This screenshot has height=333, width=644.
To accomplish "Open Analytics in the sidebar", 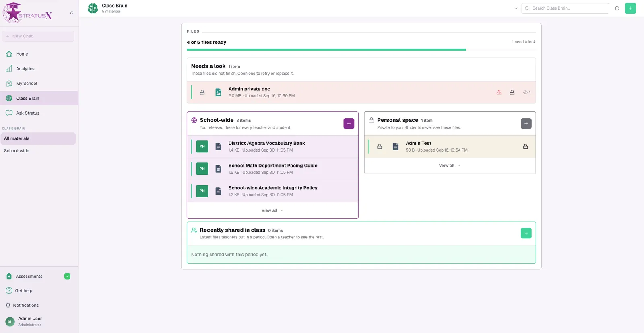I will coord(39,69).
